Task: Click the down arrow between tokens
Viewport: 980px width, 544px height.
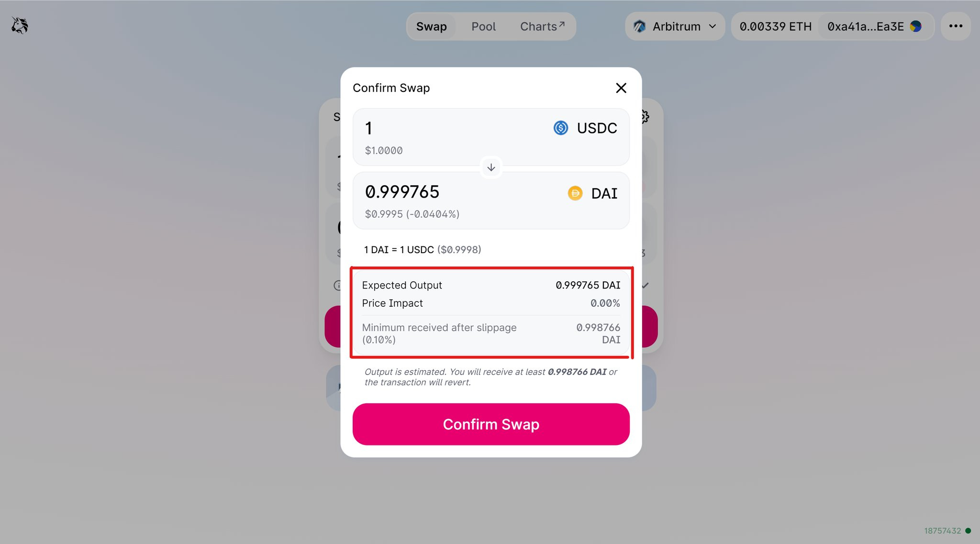Action: pos(491,167)
